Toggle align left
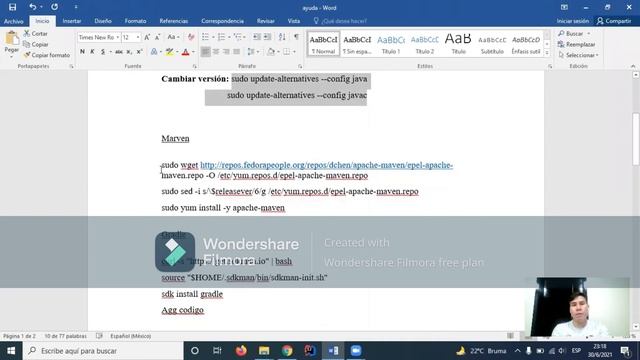The width and height of the screenshot is (640, 360). pos(206,52)
